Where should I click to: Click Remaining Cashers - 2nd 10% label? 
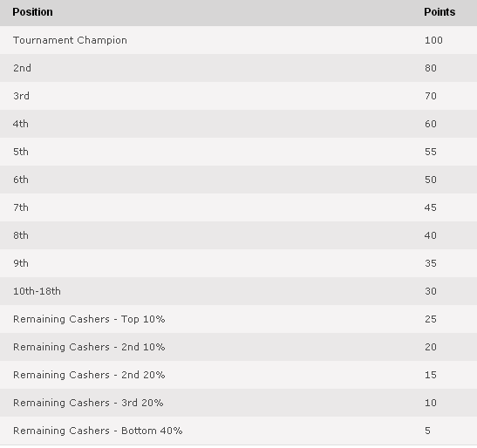pyautogui.click(x=89, y=347)
